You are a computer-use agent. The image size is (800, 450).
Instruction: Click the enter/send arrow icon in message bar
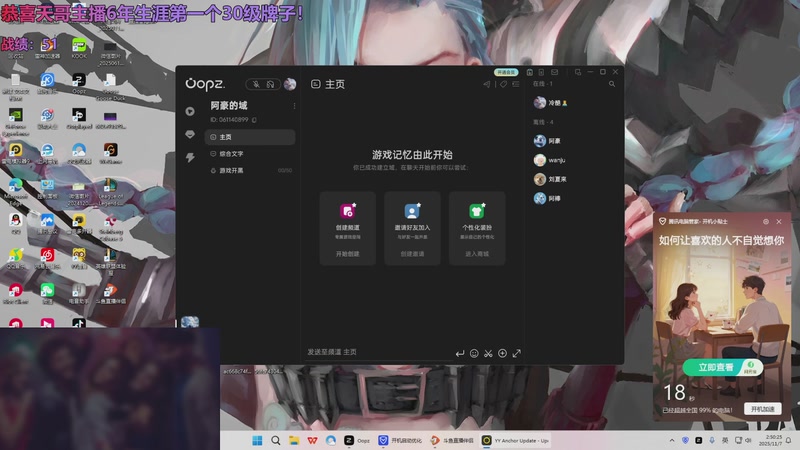460,353
